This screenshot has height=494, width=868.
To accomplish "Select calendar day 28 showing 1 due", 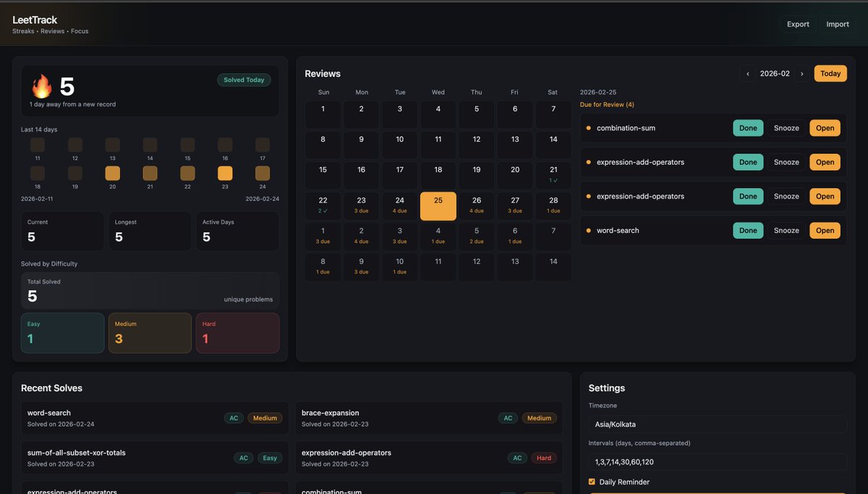I will point(553,206).
